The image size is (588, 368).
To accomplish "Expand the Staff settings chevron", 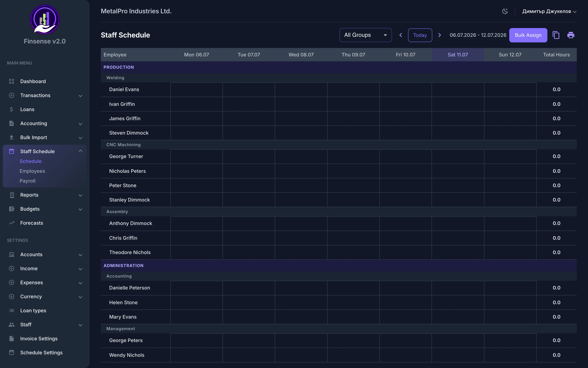I will 80,325.
